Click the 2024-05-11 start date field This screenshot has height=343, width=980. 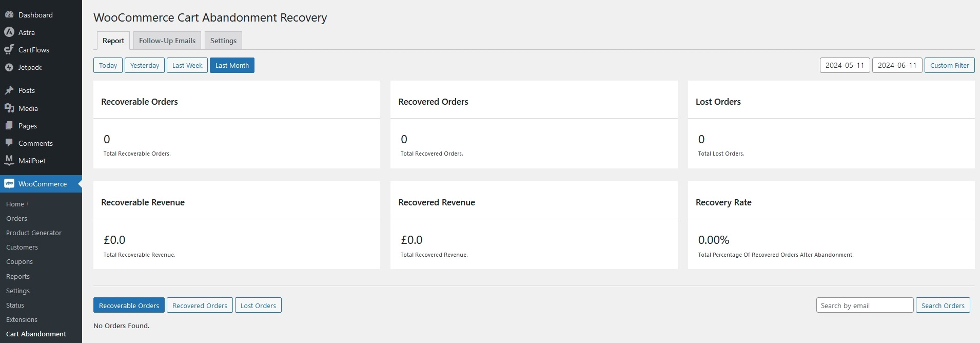click(845, 65)
